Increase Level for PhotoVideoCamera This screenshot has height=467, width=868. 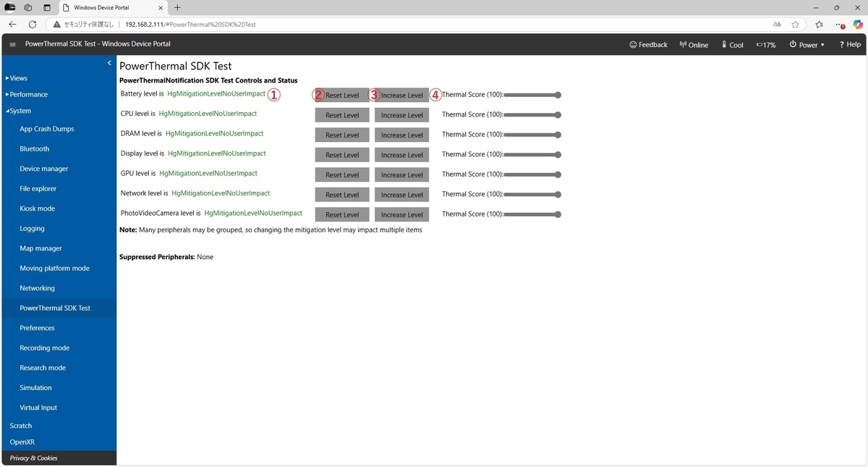(402, 214)
